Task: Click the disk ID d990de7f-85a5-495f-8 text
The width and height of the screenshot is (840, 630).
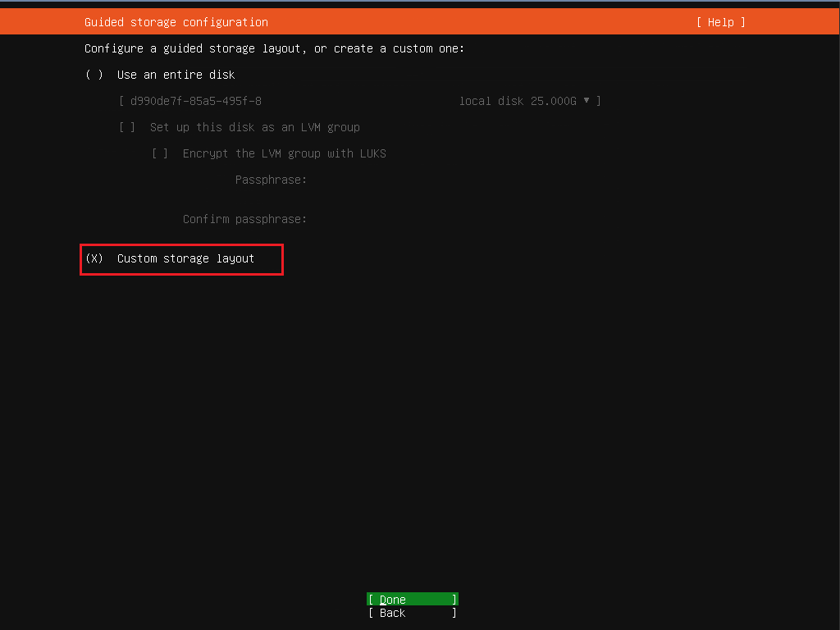Action: [195, 101]
